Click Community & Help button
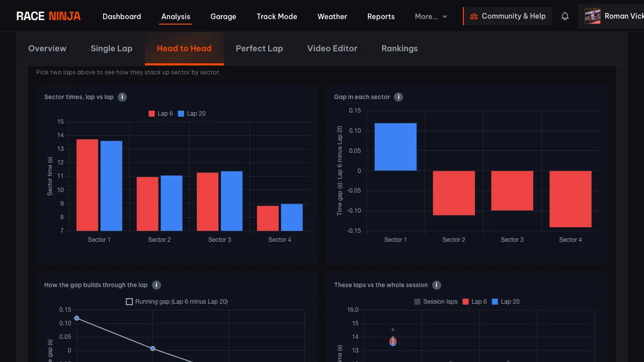644x362 pixels. coord(508,16)
